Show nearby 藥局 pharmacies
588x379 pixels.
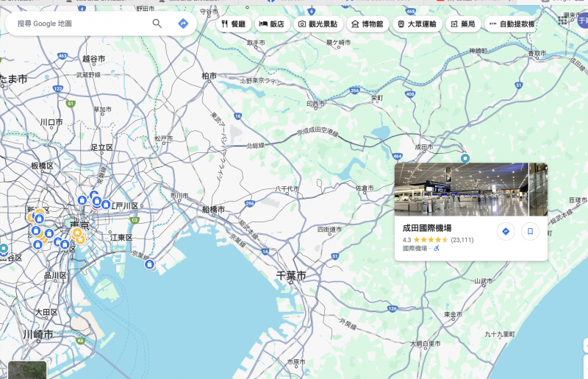(x=463, y=24)
